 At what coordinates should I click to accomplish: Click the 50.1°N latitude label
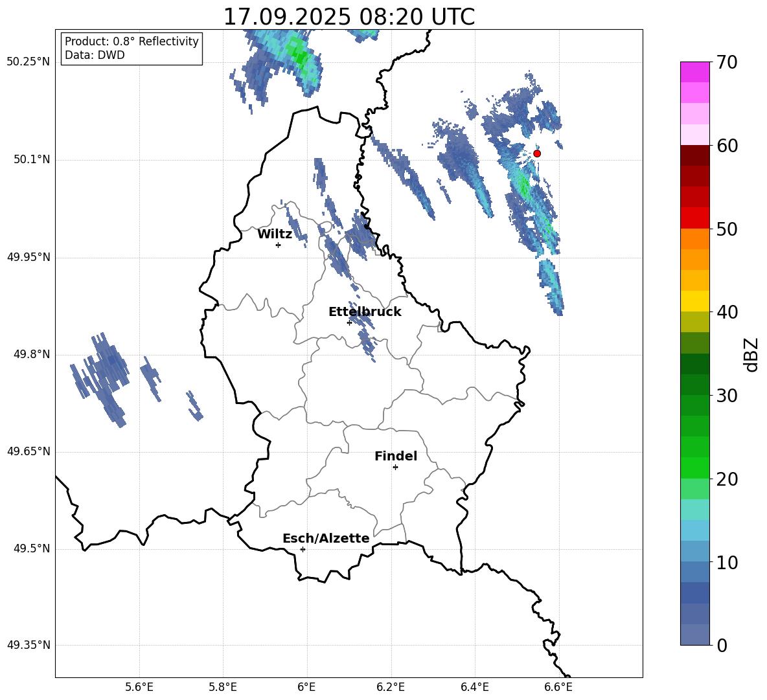(x=32, y=159)
